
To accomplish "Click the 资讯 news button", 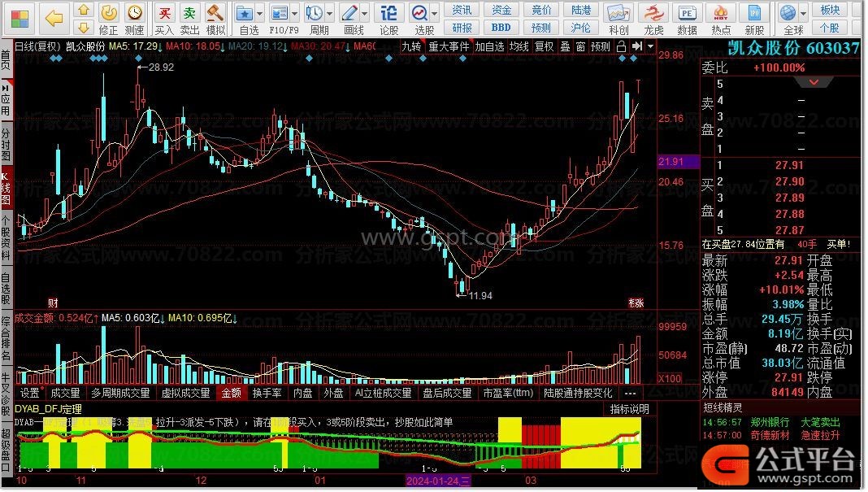I will [462, 10].
